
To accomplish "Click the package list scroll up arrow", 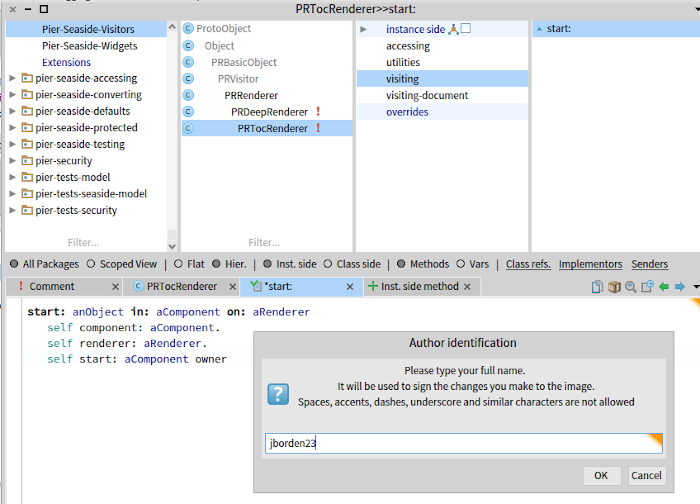I will (x=172, y=26).
